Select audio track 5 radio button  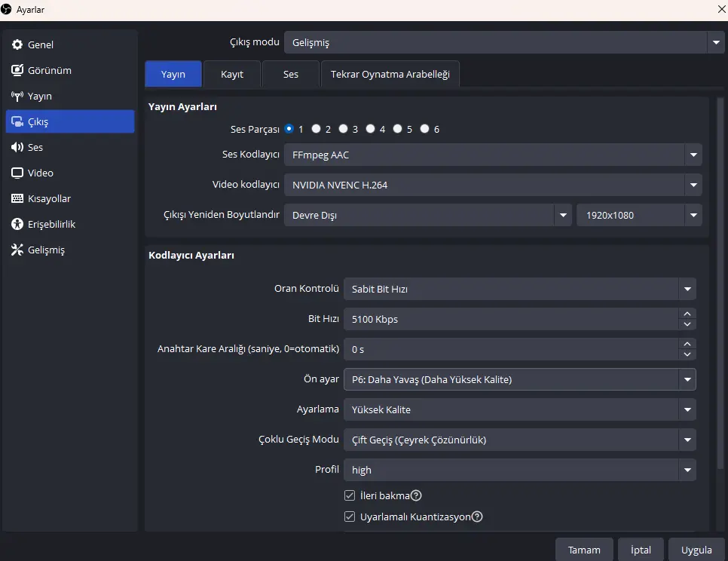pyautogui.click(x=397, y=129)
